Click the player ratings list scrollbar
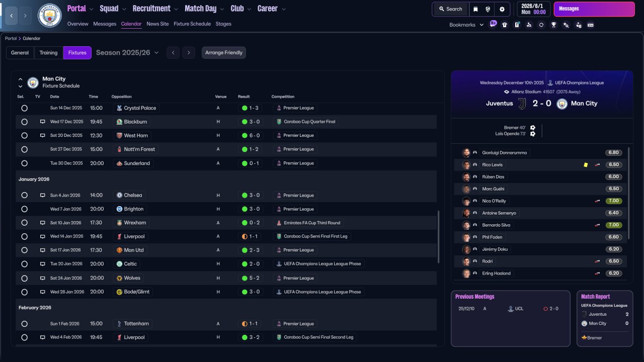644x362 pixels. tap(629, 193)
